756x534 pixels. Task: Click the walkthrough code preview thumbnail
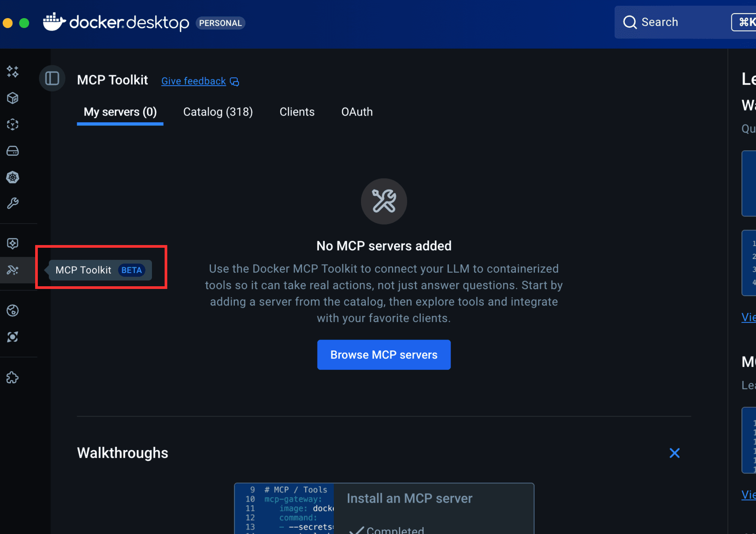(x=284, y=508)
